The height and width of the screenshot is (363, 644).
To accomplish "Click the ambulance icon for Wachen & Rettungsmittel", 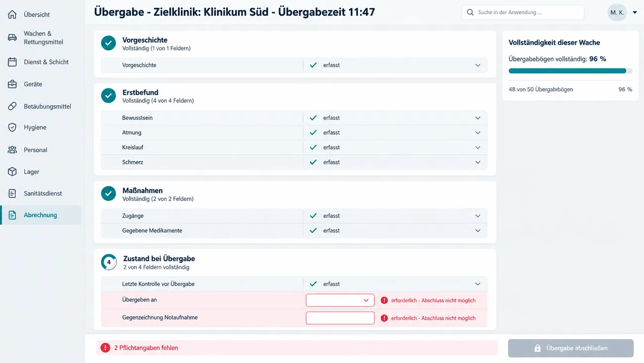I will [x=12, y=38].
